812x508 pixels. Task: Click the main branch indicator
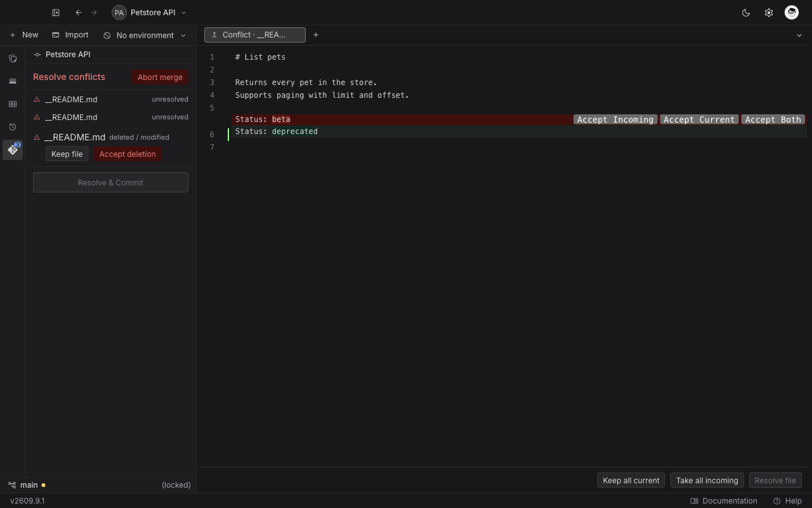tap(27, 485)
